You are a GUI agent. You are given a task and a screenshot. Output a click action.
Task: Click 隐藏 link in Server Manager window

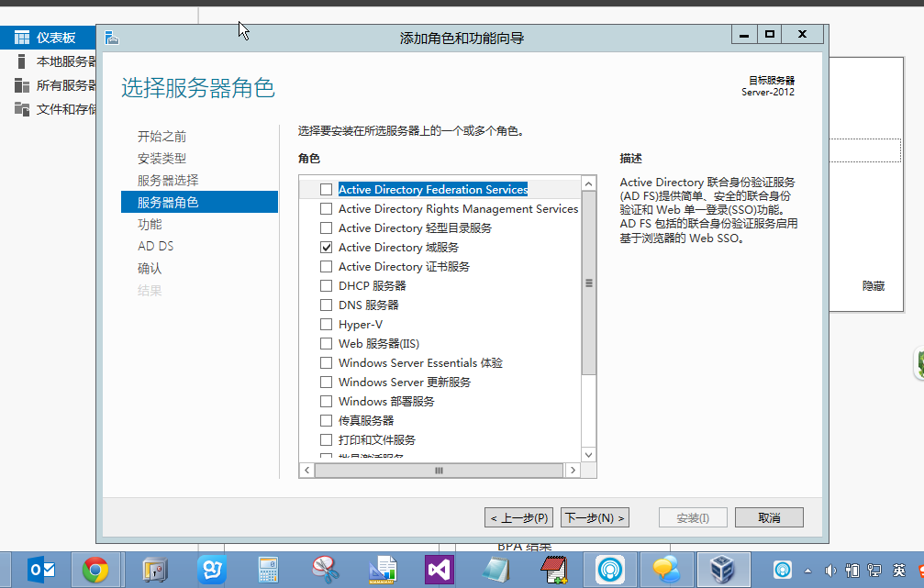pyautogui.click(x=874, y=286)
